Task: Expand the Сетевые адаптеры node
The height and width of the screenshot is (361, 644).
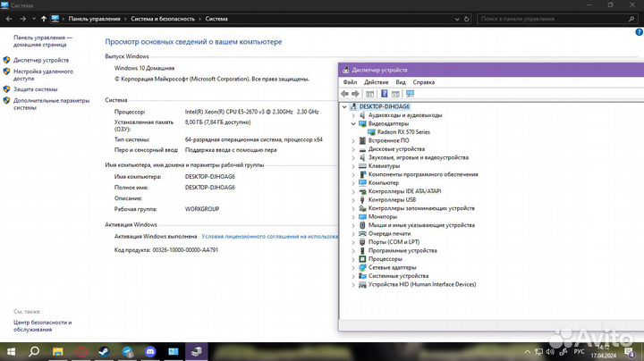Action: click(353, 267)
